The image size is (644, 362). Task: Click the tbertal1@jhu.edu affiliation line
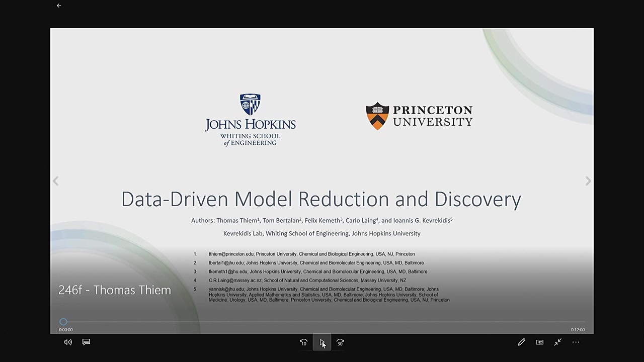click(x=316, y=262)
